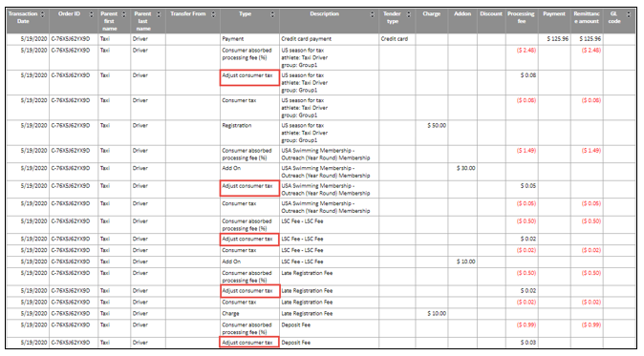The width and height of the screenshot is (644, 356).
Task: Sort arrows next to Type header
Action: (272, 14)
